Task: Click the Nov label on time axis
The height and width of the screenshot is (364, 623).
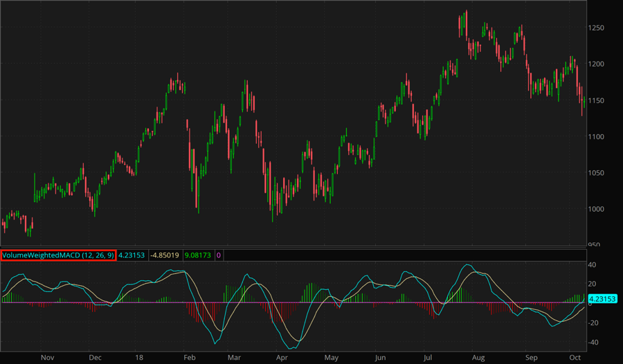Action: 47,358
